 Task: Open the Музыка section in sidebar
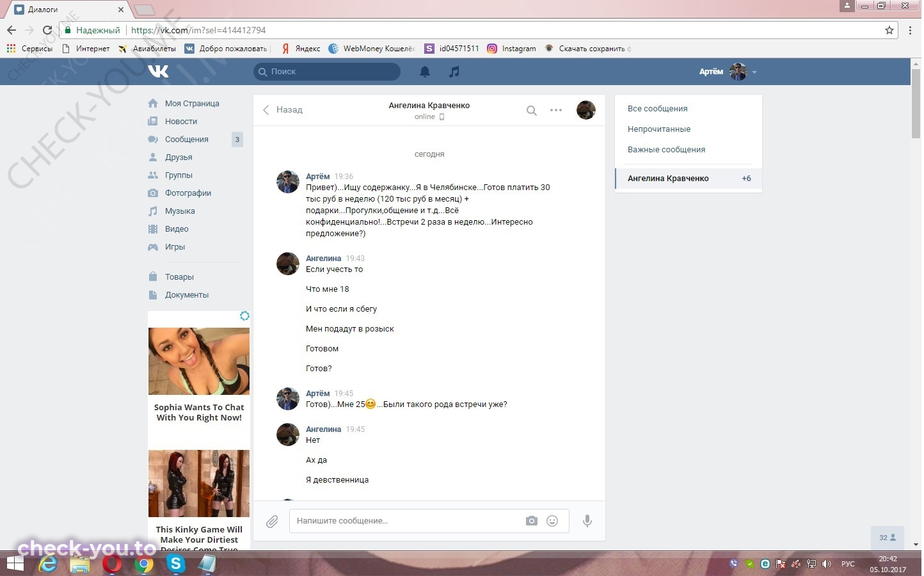click(x=180, y=211)
